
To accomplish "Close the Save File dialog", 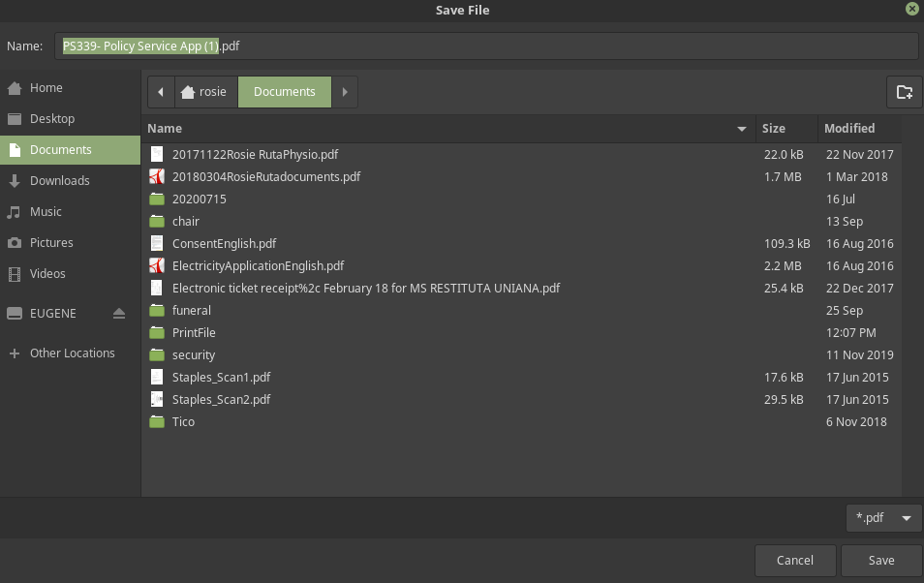I will [x=911, y=9].
